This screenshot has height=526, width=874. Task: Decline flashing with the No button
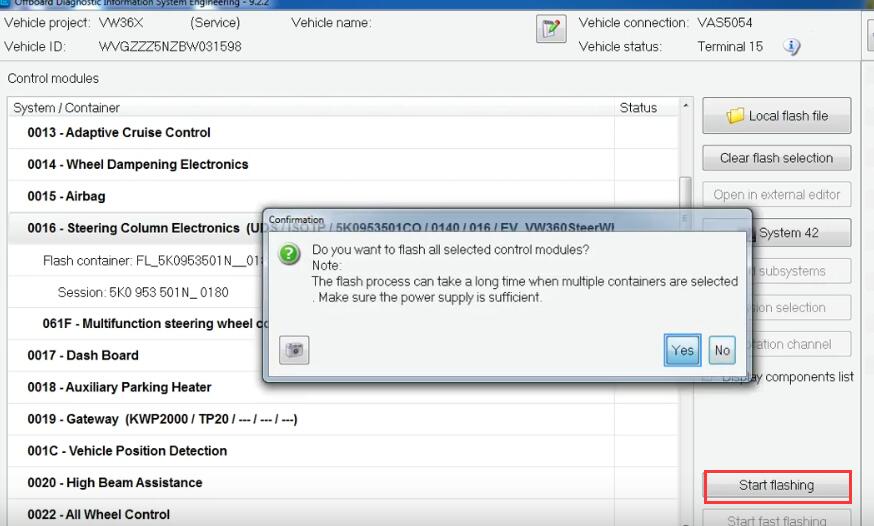coord(722,350)
